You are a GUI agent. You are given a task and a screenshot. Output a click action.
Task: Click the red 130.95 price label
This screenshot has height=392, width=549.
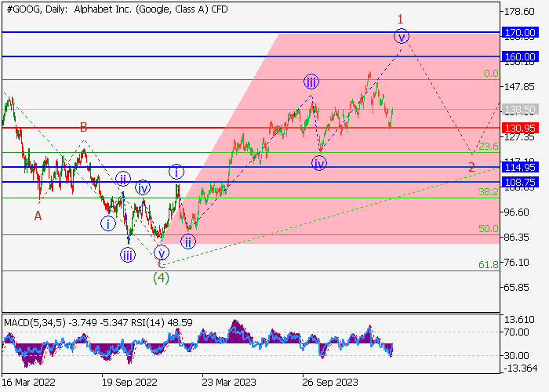coord(520,128)
